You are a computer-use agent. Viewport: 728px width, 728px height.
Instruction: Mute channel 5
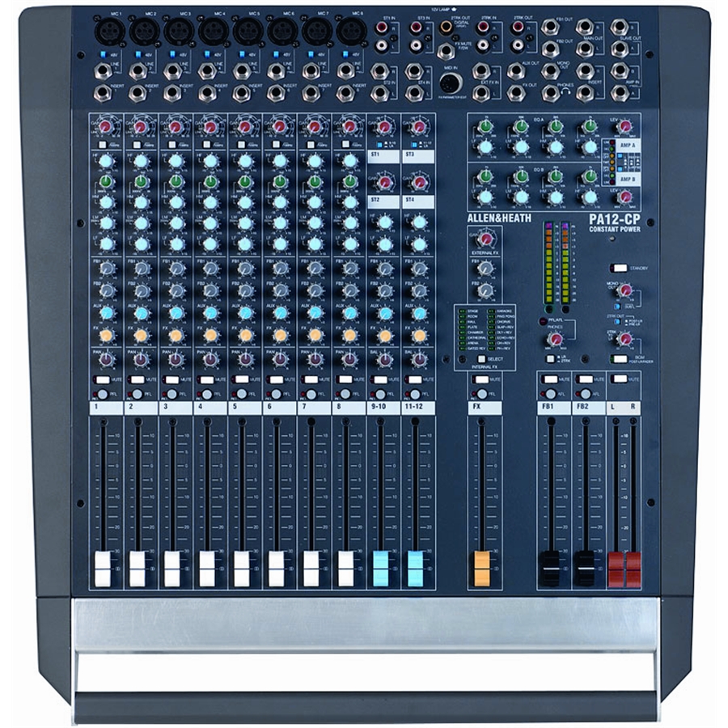pos(241,379)
